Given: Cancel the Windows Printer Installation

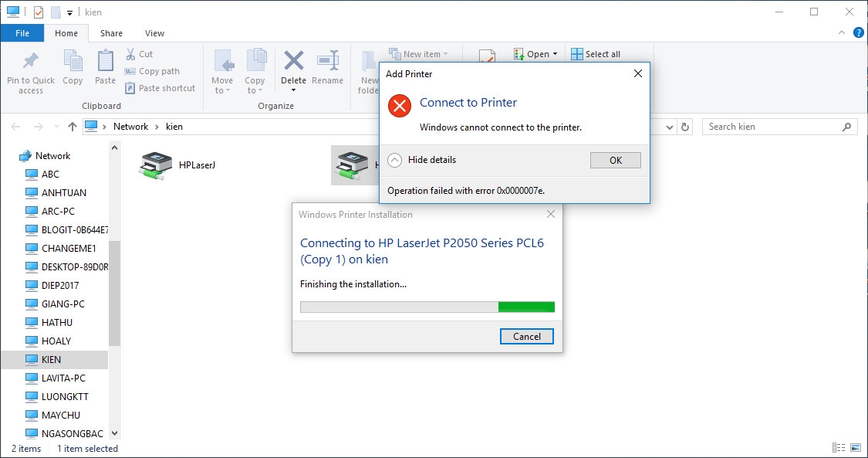Looking at the screenshot, I should pos(526,336).
